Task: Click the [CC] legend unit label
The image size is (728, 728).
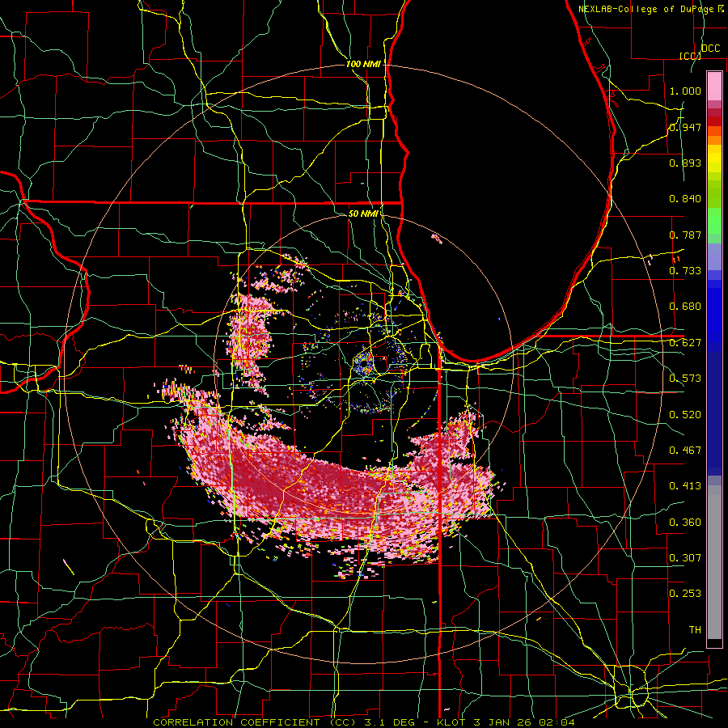Action: [690, 56]
